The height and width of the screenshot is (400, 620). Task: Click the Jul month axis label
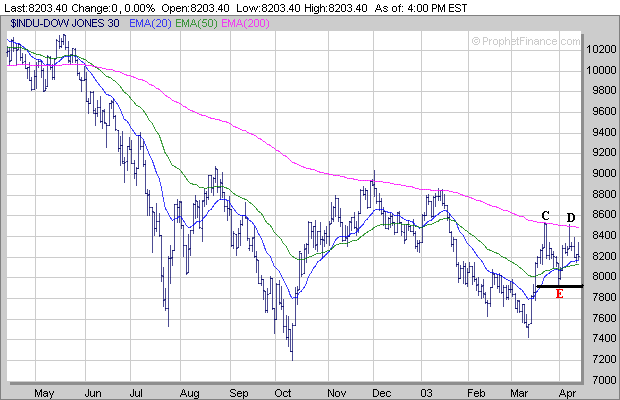(136, 393)
